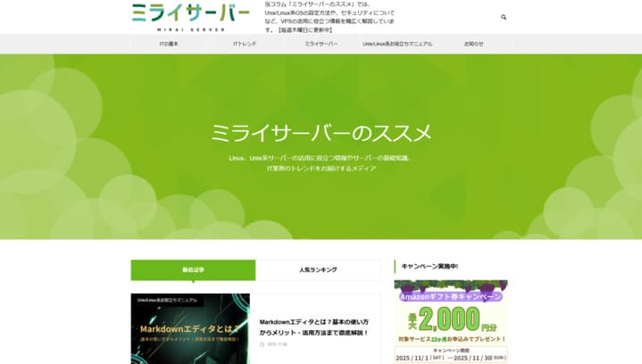642x364 pixels.
Task: Click the clock icon beside the article date
Action: pyautogui.click(x=262, y=344)
